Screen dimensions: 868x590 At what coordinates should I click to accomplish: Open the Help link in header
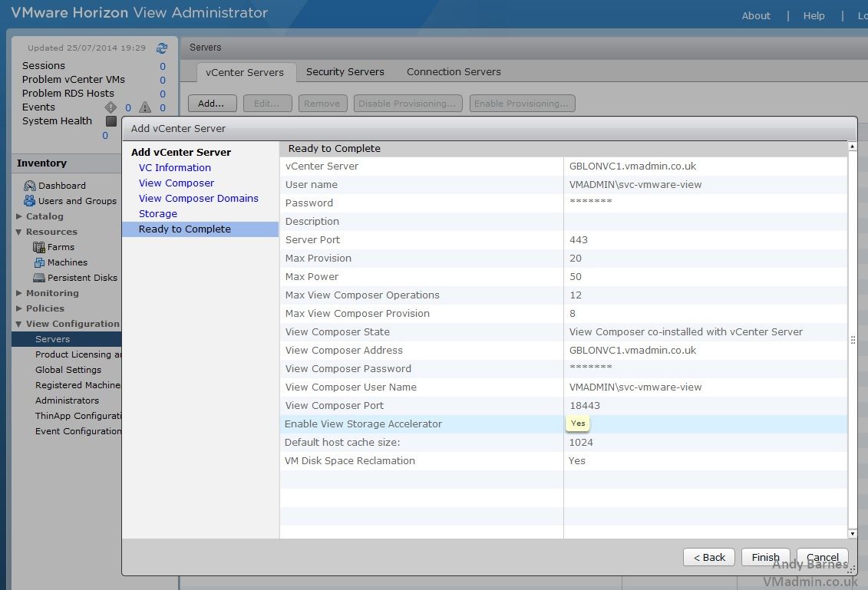[x=814, y=15]
